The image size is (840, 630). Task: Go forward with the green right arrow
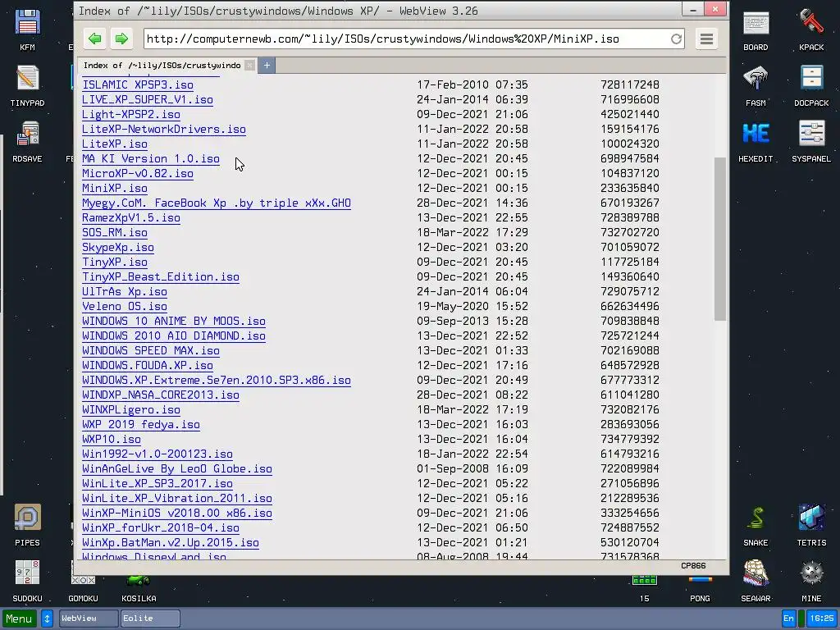pos(122,39)
